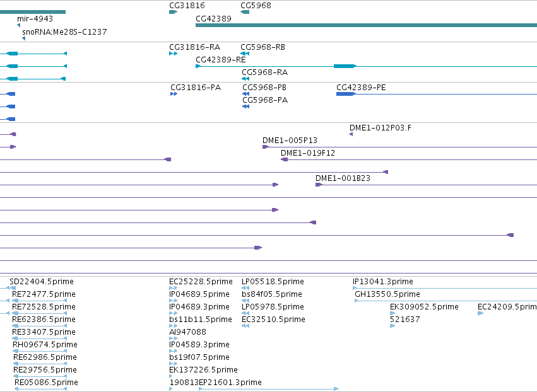Select the DME1-005P13 clone label
The image size is (537, 392).
pyautogui.click(x=290, y=141)
